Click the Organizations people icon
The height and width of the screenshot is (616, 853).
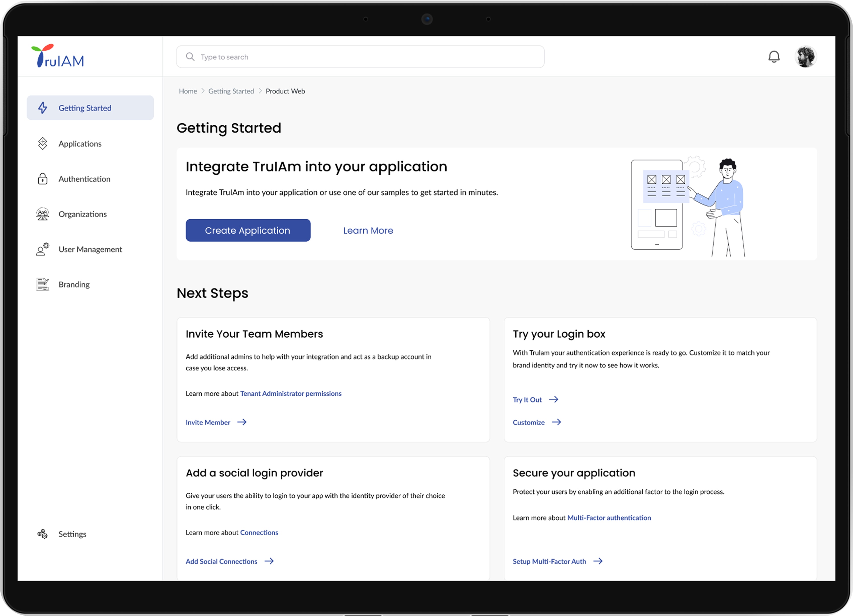click(x=42, y=214)
